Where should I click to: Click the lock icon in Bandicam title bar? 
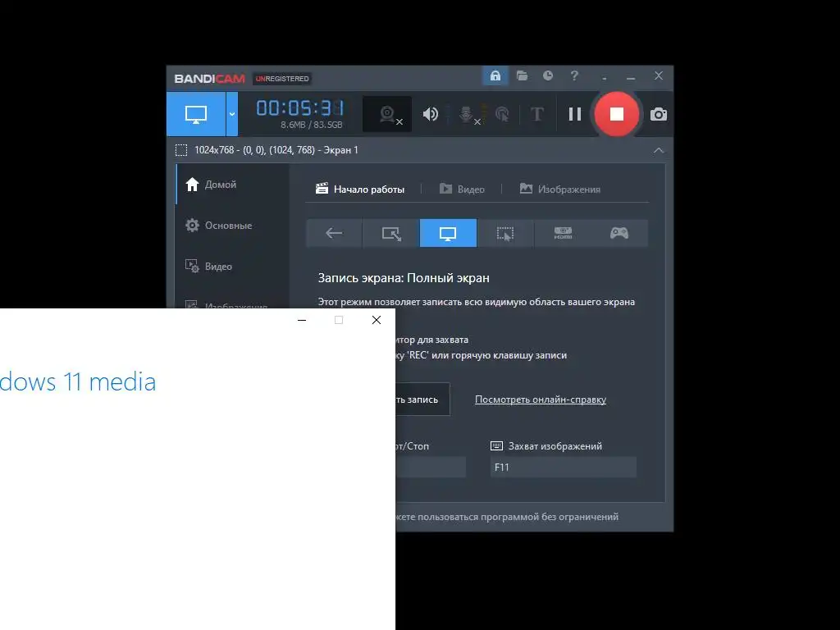(x=495, y=76)
